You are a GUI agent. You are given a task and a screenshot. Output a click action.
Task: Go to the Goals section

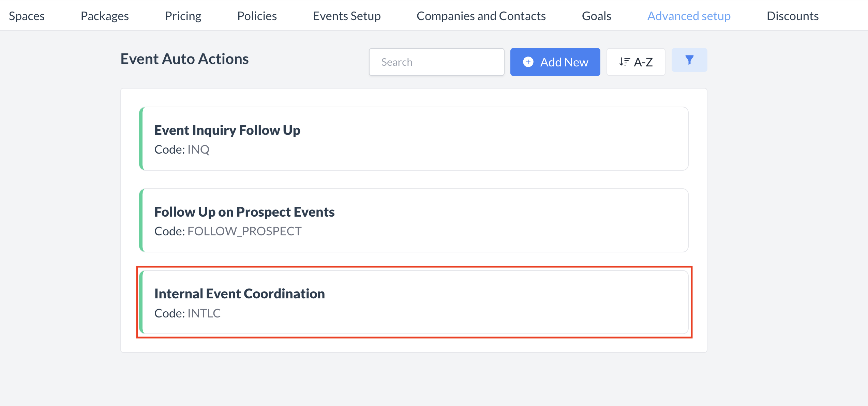coord(596,16)
